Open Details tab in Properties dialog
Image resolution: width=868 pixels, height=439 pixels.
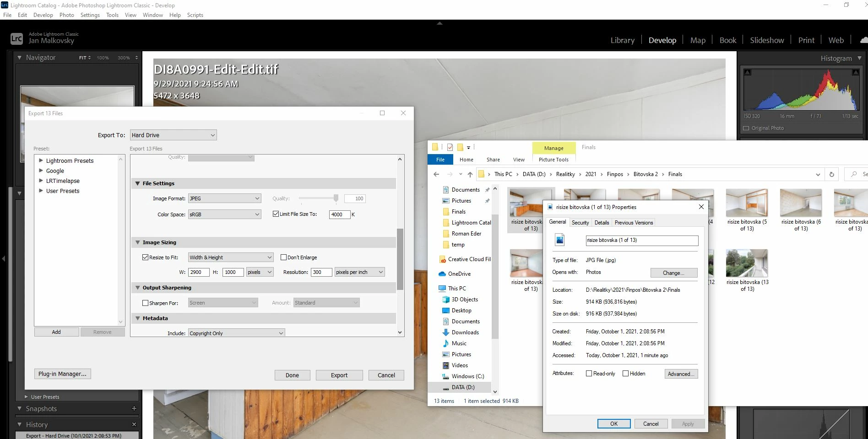click(x=602, y=223)
